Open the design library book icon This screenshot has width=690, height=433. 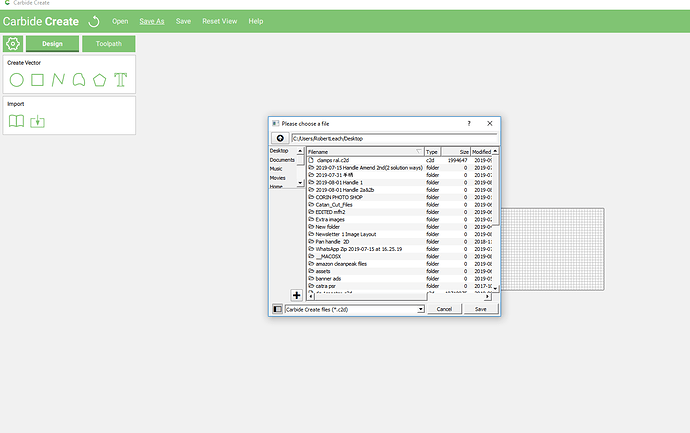point(17,121)
